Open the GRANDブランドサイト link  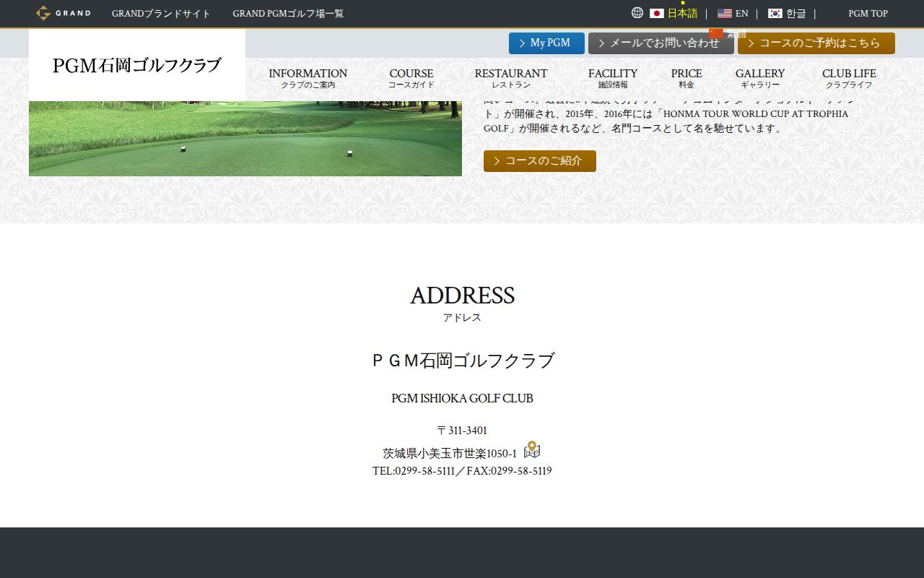161,14
